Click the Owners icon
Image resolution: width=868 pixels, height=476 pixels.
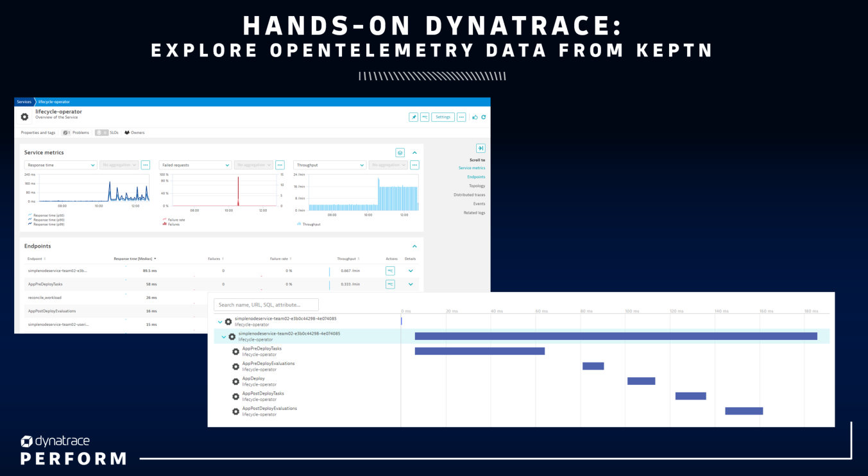tap(127, 133)
